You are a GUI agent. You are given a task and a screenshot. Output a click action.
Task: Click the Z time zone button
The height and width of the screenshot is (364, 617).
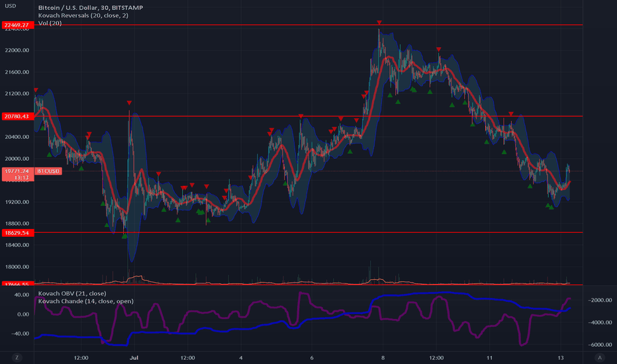click(x=17, y=357)
